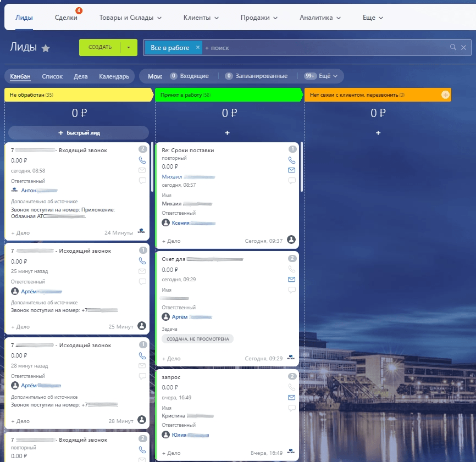Expand Товары и Склады menu
Screen dimensions: 476x462
pos(130,18)
